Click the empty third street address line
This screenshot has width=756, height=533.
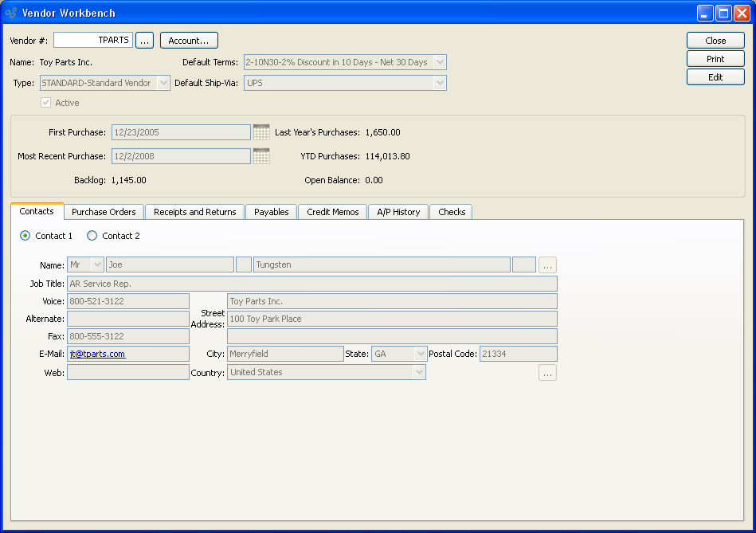click(392, 336)
